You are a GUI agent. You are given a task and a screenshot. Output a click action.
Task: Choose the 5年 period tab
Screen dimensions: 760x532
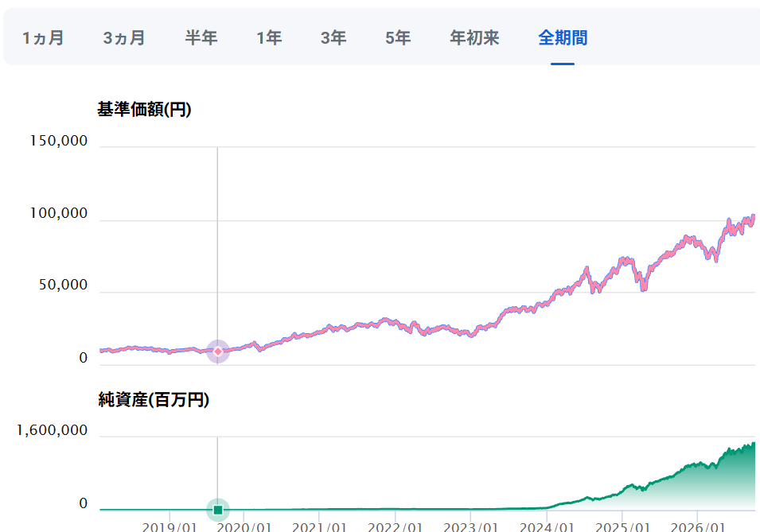tap(398, 38)
